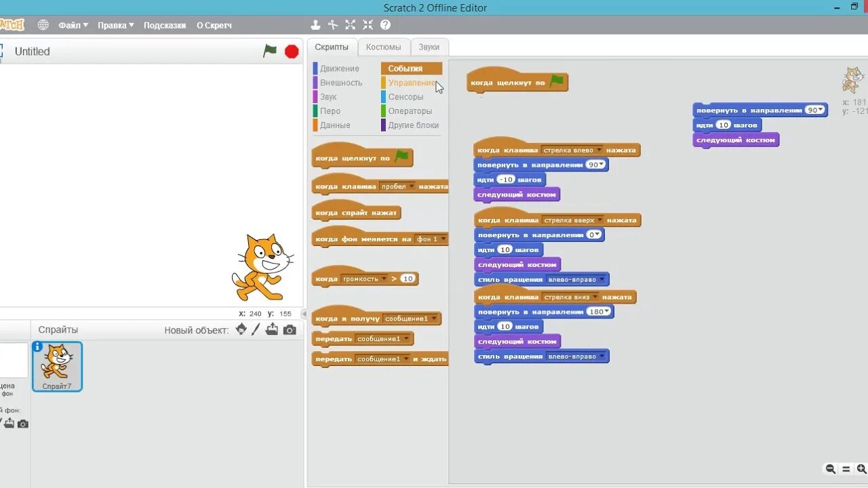Stop the project with red stop button

point(292,52)
